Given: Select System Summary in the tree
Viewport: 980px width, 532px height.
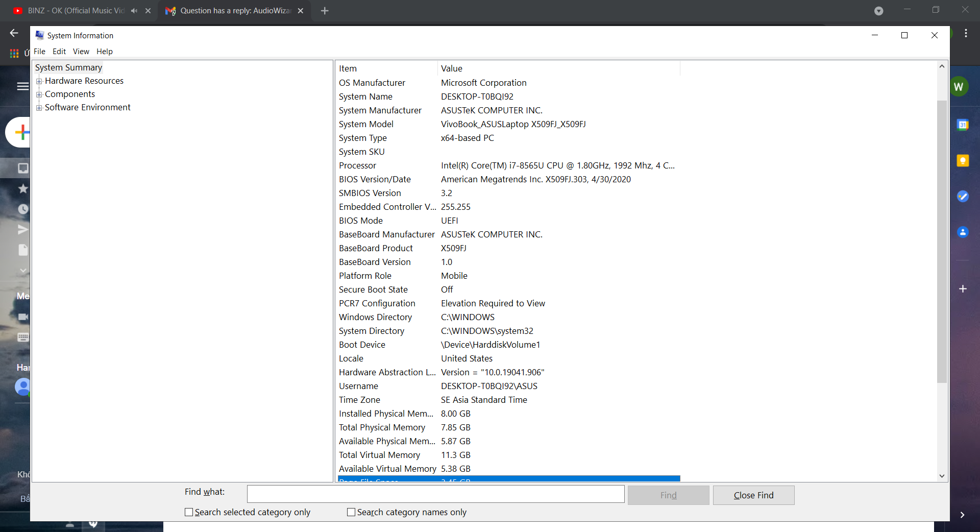Looking at the screenshot, I should (x=68, y=67).
